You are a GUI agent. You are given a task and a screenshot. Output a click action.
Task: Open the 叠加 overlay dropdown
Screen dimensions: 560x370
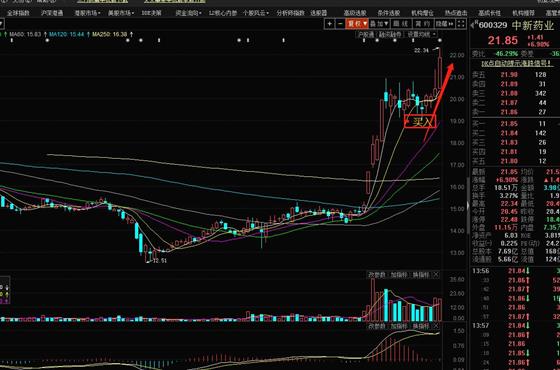[x=379, y=24]
